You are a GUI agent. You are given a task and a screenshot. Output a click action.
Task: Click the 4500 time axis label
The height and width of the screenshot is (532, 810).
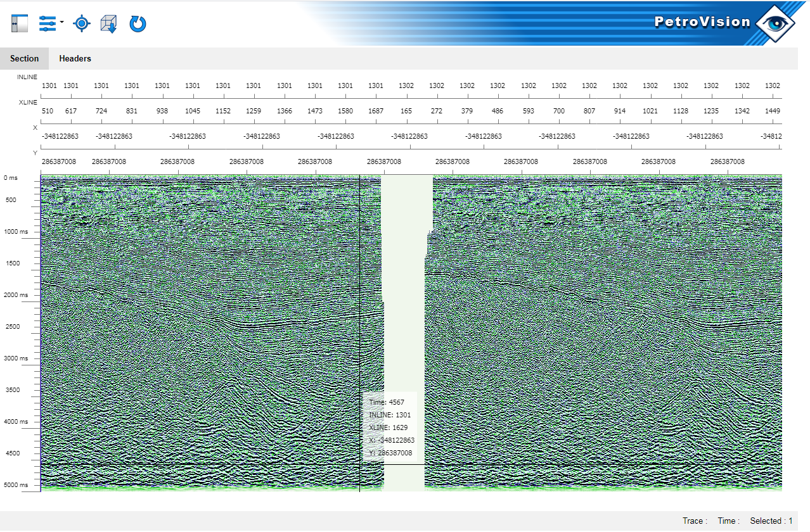13,453
